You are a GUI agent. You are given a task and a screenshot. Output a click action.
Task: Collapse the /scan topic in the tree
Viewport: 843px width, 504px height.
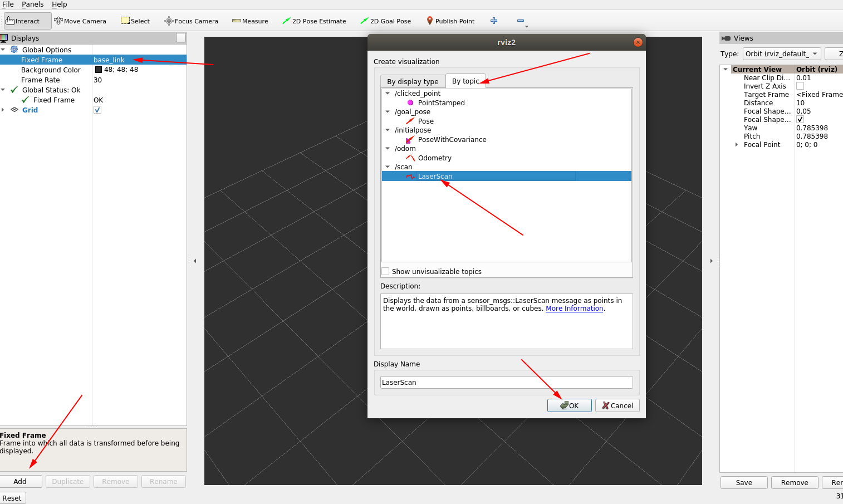coord(388,167)
